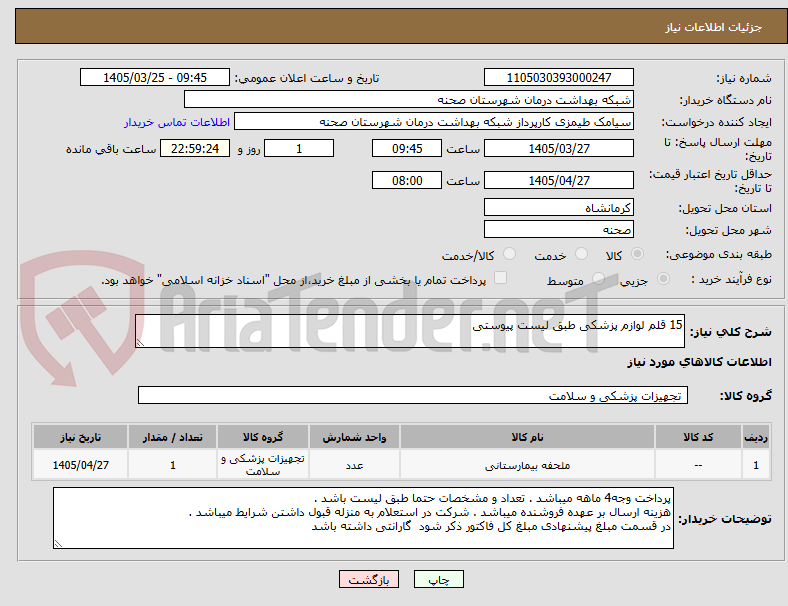
Task: Click the تعداد / مقدار column header
Action: (x=172, y=437)
